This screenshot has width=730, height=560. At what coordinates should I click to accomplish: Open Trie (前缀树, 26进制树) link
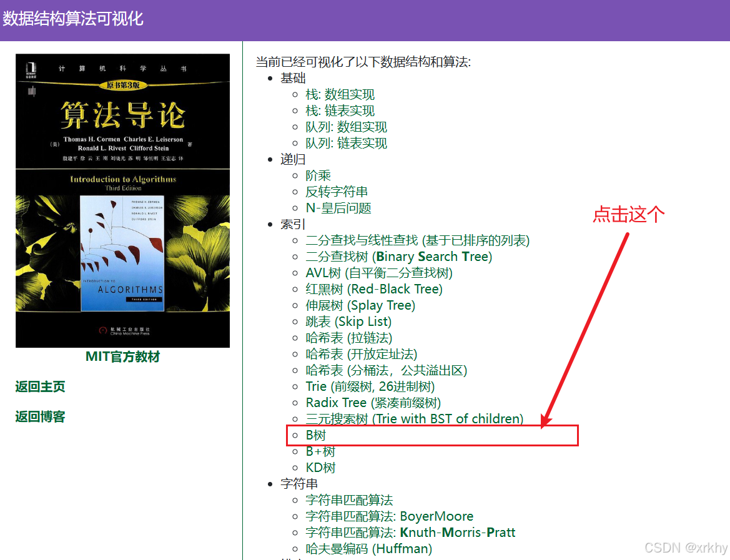pyautogui.click(x=370, y=386)
